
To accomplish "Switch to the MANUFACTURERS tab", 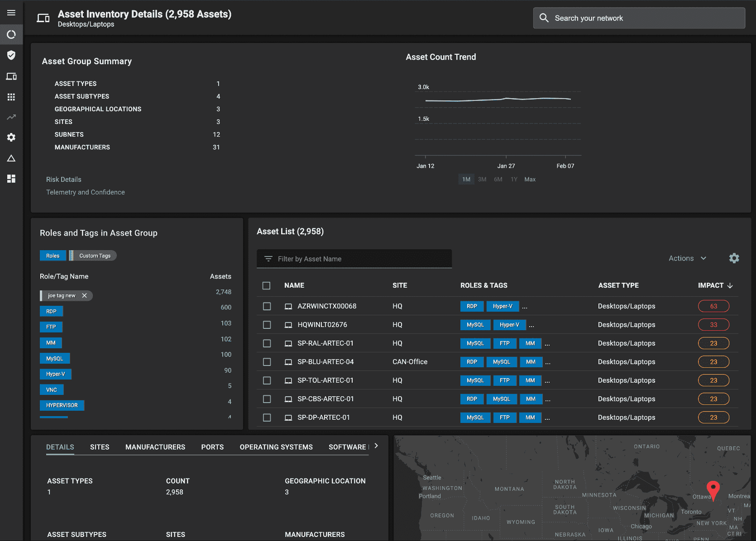I will tap(155, 447).
